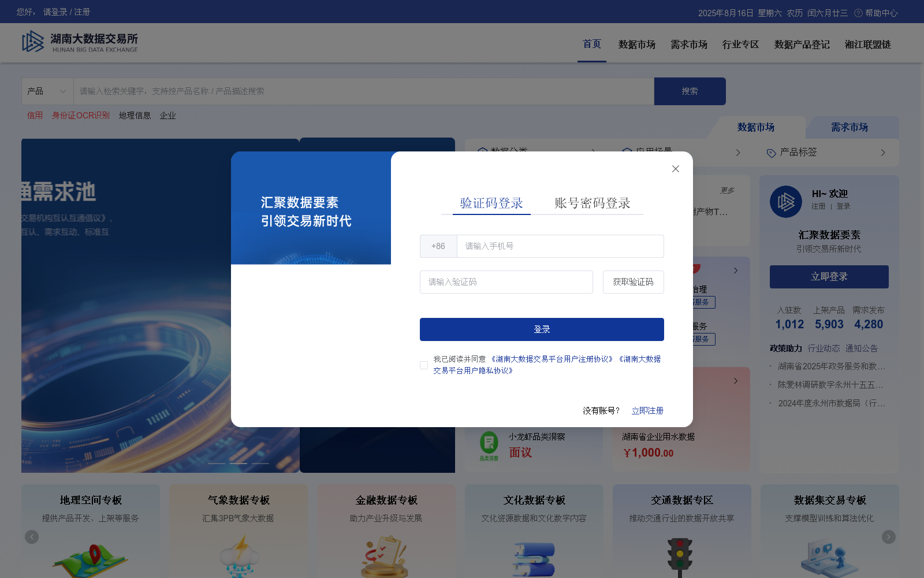Image resolution: width=924 pixels, height=578 pixels.
Task: Check the agreement checkbox 我已阅读并同意
Action: pos(424,365)
